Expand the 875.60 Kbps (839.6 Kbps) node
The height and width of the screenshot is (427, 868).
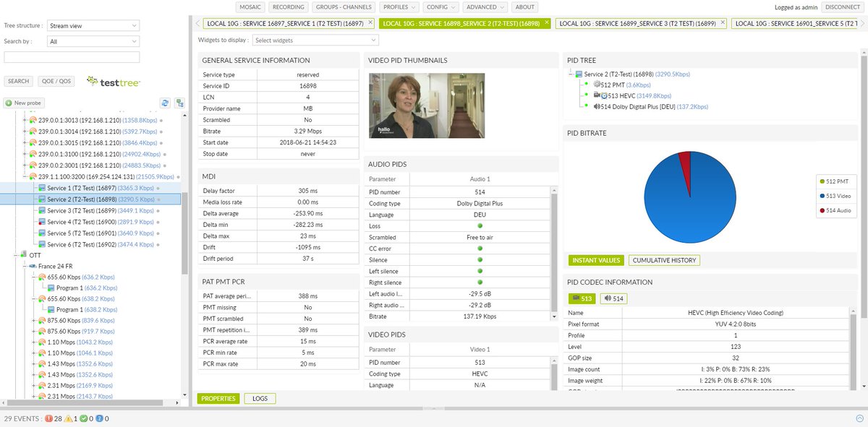coord(33,320)
